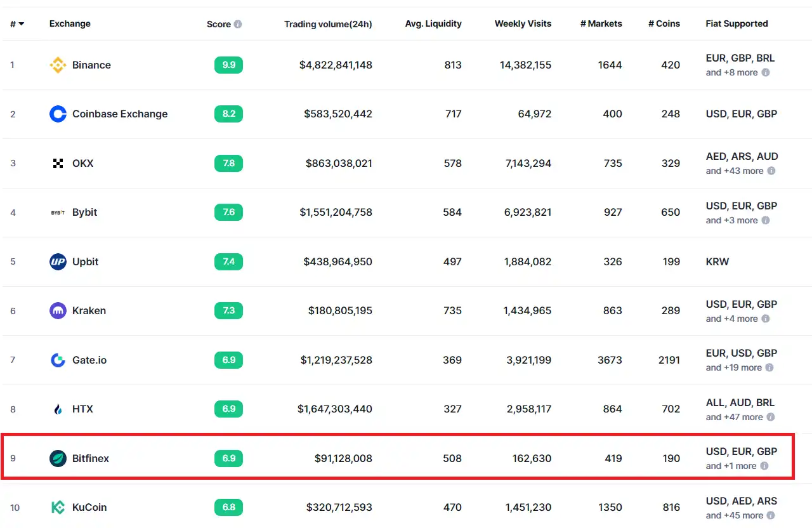This screenshot has width=812, height=528.
Task: Click the info icon beside Score header
Action: [x=238, y=24]
